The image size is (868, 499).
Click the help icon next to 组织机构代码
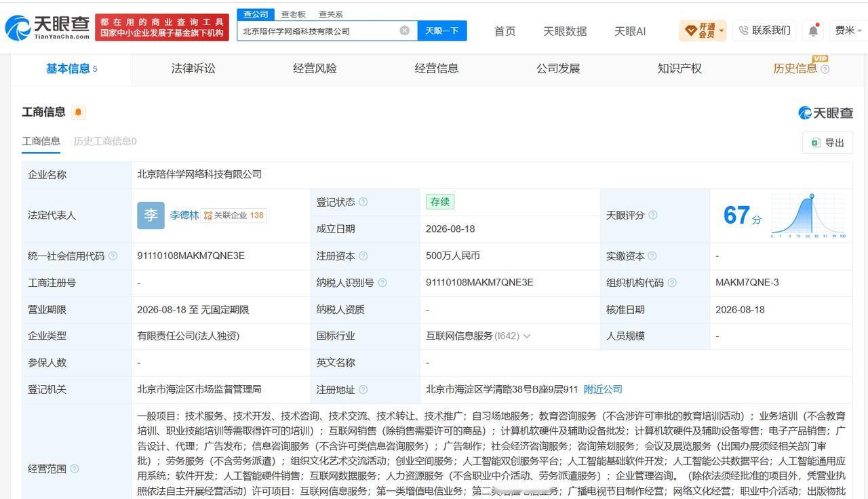click(671, 283)
